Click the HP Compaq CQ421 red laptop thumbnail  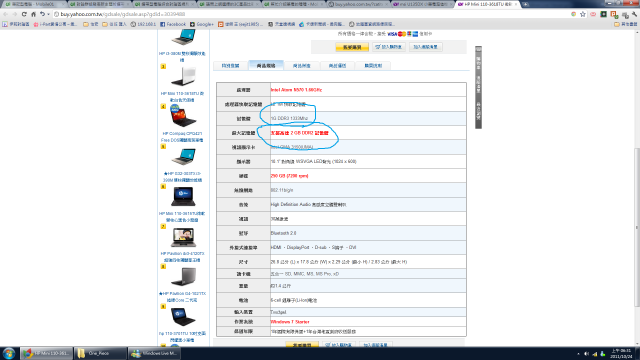(x=182, y=116)
